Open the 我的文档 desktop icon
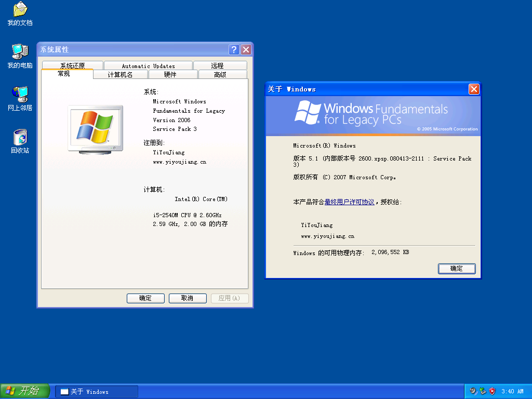The image size is (532, 399). coord(20,14)
